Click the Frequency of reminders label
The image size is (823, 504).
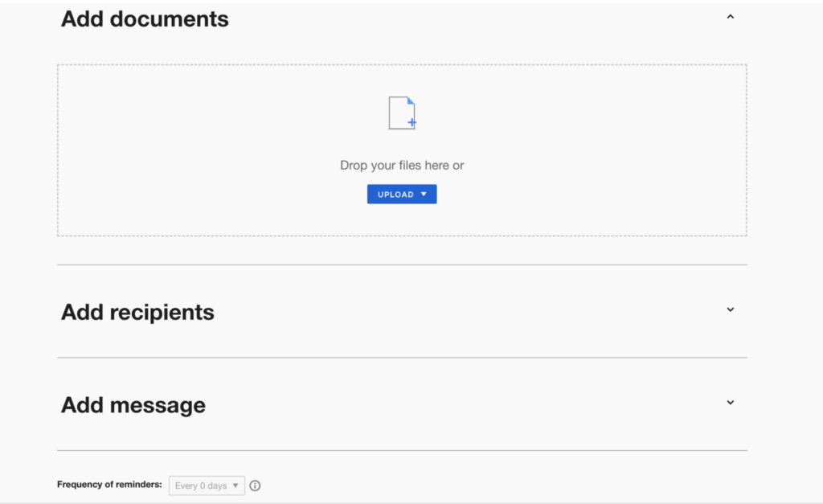click(109, 486)
